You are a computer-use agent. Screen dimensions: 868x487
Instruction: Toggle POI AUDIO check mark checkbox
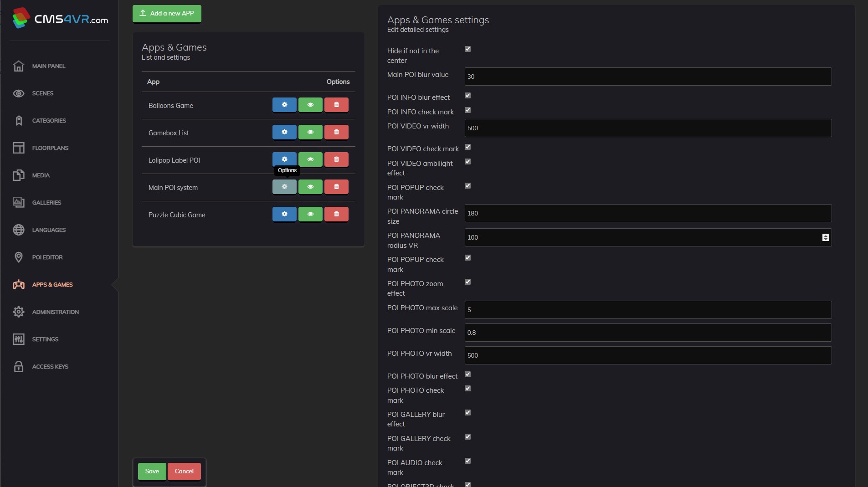pos(467,461)
